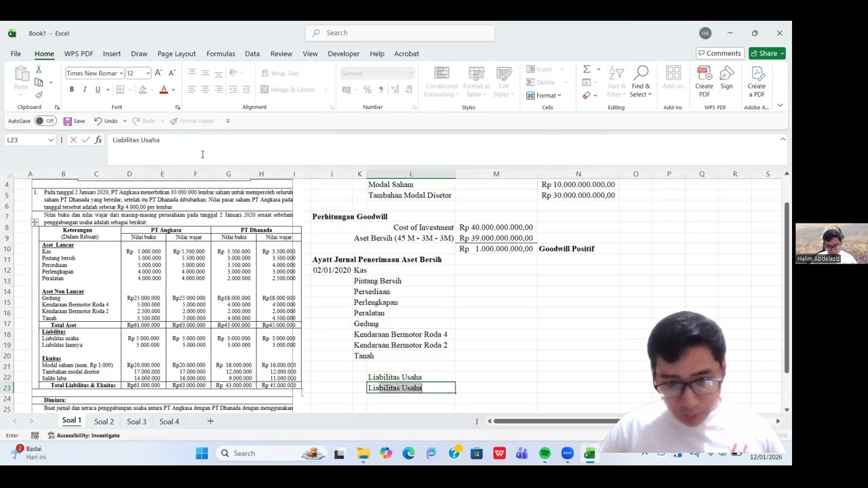Click Increase Indent icon
This screenshot has width=868, height=488.
pos(246,89)
